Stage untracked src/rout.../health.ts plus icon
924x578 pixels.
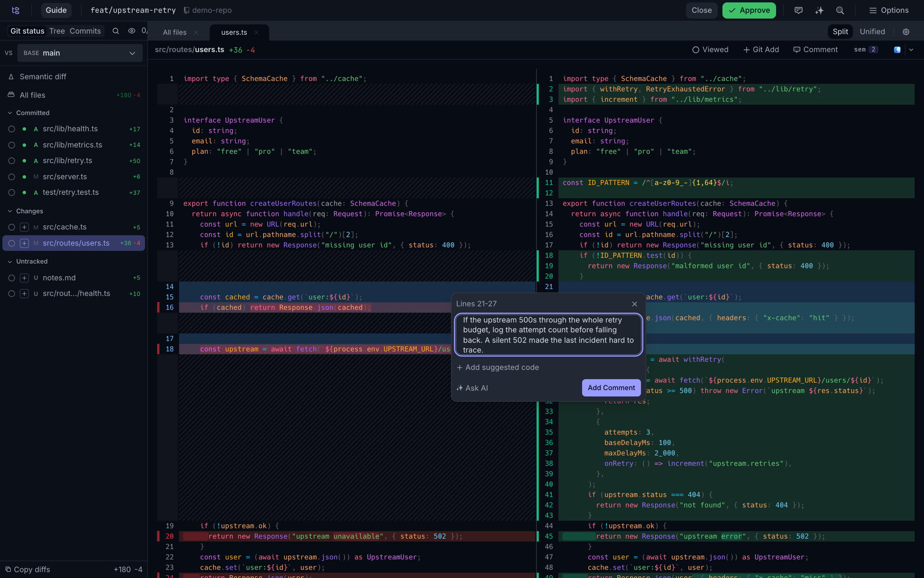(24, 294)
